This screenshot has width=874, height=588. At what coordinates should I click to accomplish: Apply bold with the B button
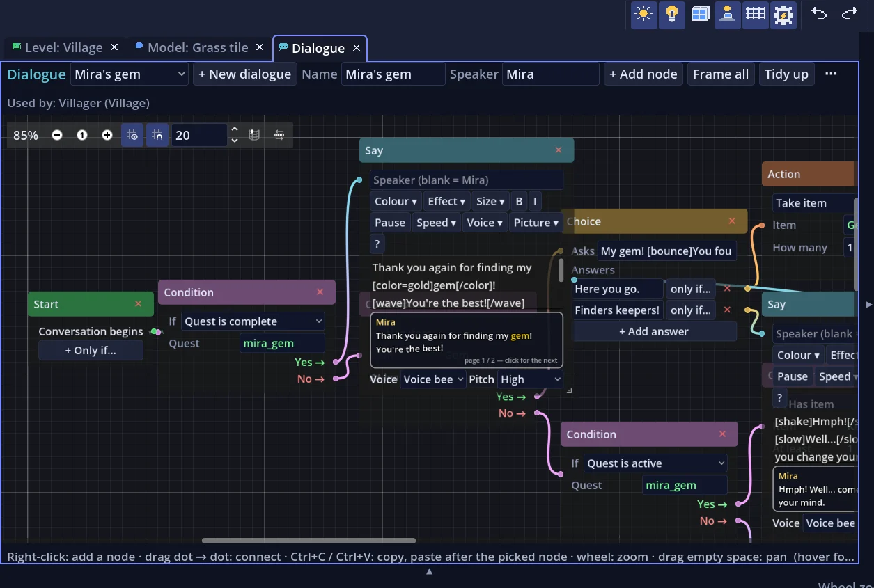point(519,202)
